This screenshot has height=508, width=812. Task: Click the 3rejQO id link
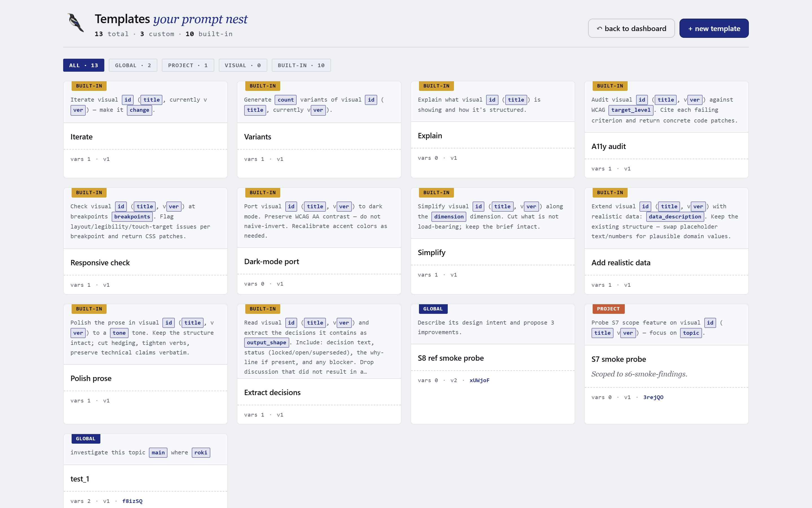pyautogui.click(x=653, y=397)
